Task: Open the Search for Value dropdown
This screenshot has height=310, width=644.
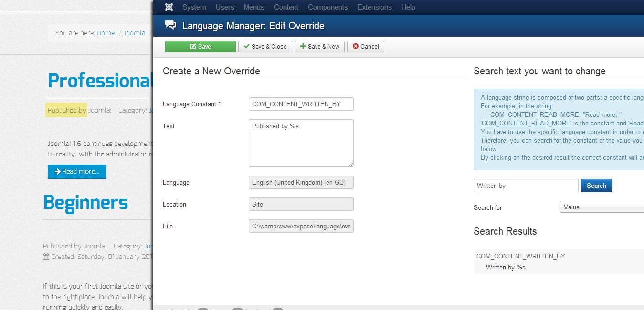Action: [x=602, y=207]
